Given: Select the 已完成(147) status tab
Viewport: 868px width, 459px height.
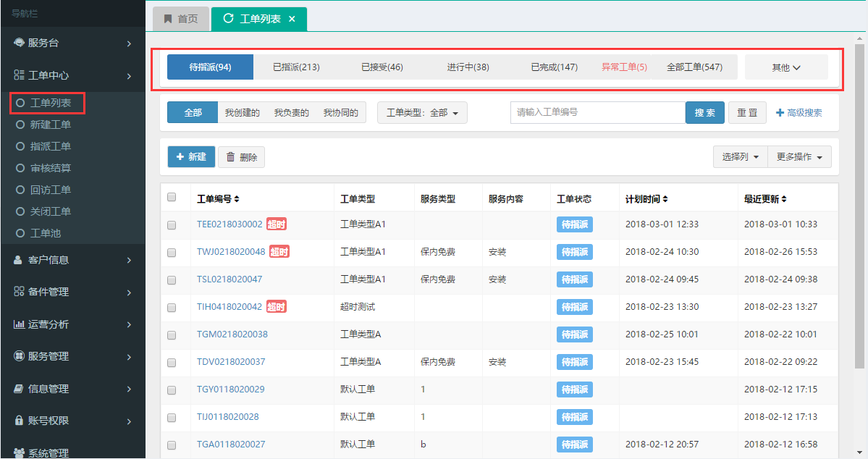Looking at the screenshot, I should coord(554,67).
